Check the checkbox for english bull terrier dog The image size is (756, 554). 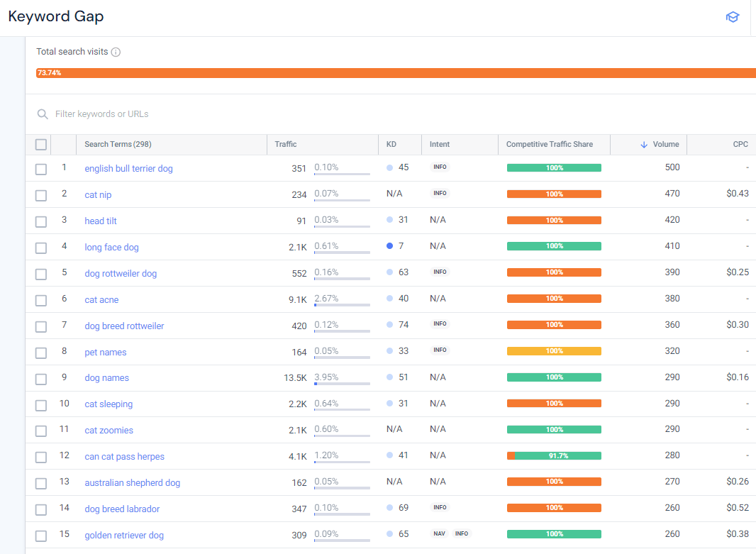pos(40,170)
